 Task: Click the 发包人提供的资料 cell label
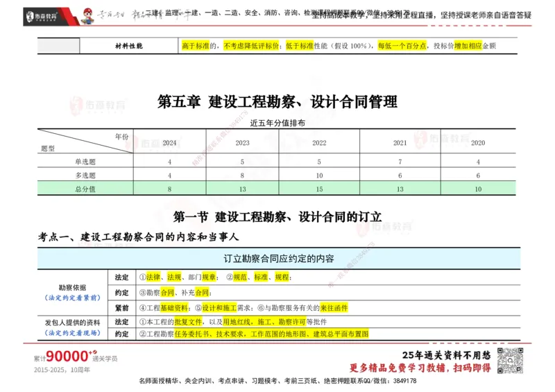[x=73, y=323]
